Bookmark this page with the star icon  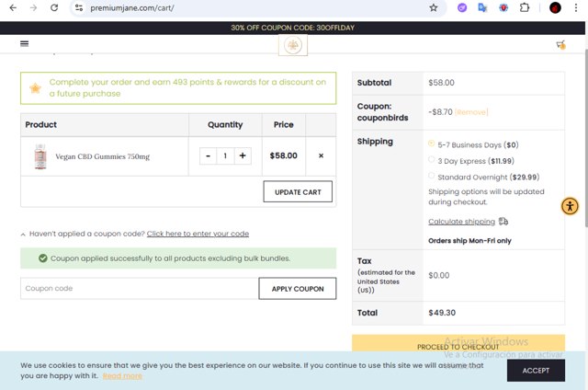tap(434, 7)
